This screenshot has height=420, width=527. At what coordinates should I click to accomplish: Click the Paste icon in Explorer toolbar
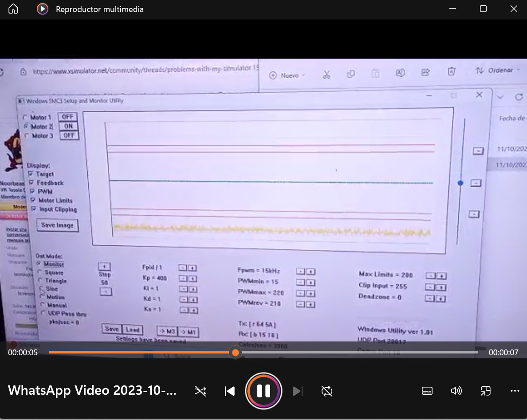375,73
